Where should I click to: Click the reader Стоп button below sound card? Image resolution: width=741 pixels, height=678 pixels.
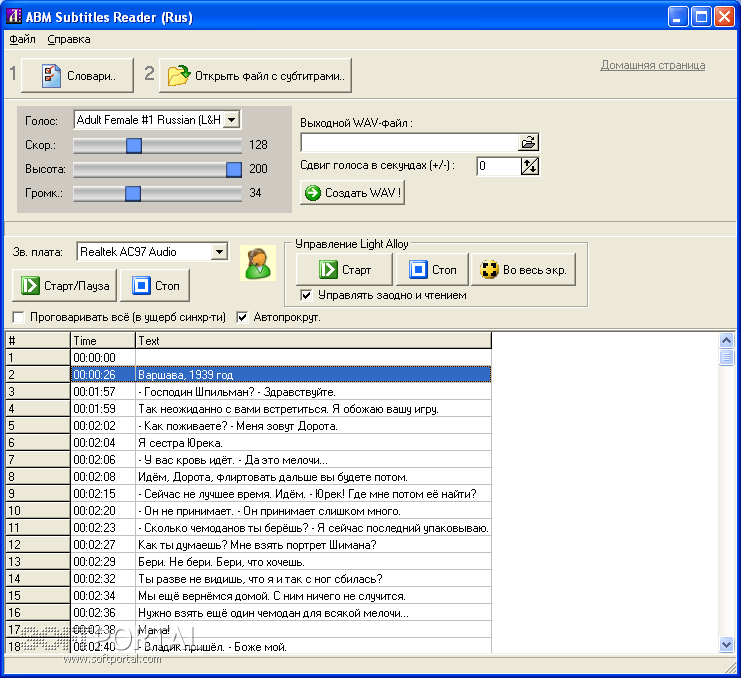[x=155, y=286]
